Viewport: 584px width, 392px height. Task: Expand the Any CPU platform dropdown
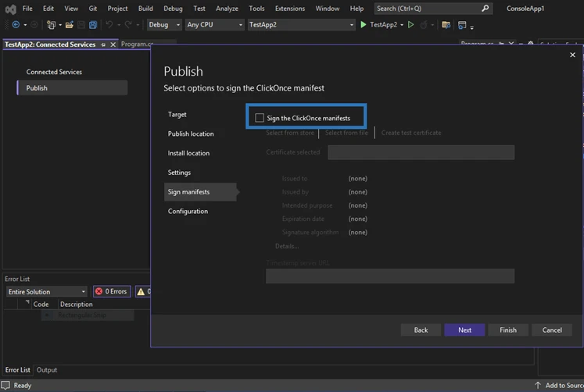point(214,25)
